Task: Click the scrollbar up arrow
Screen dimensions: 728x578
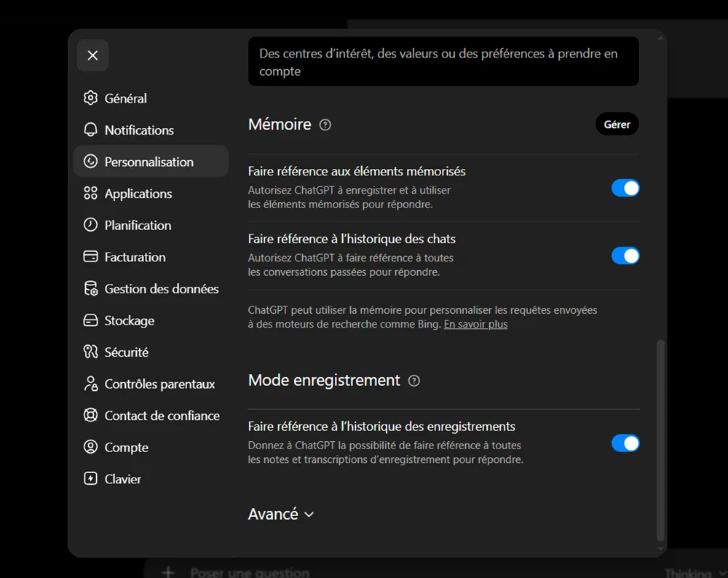Action: coord(660,38)
